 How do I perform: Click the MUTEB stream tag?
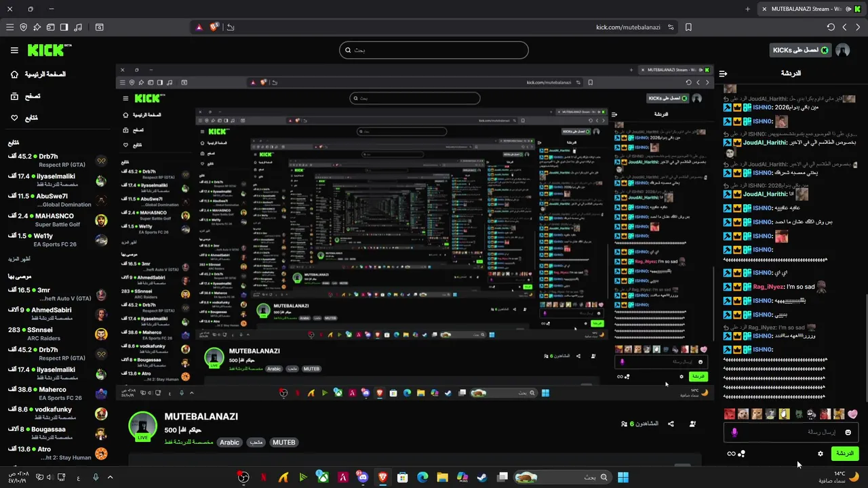click(x=283, y=443)
